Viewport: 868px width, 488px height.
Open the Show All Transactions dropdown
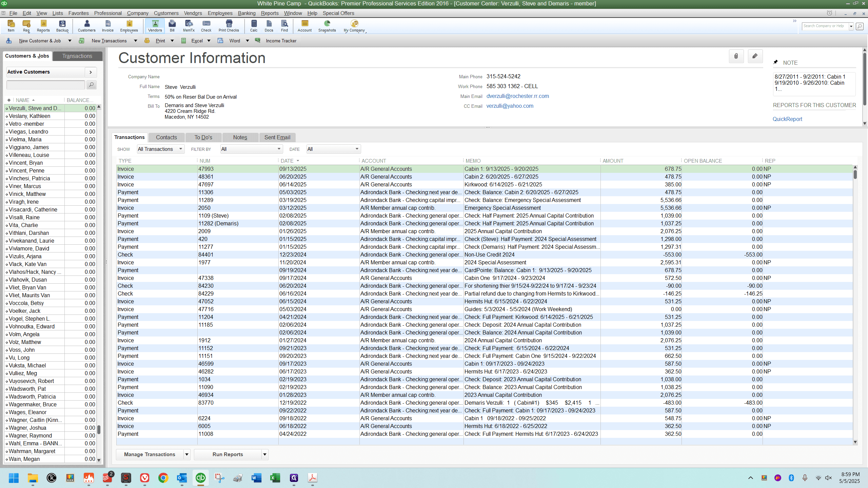161,149
